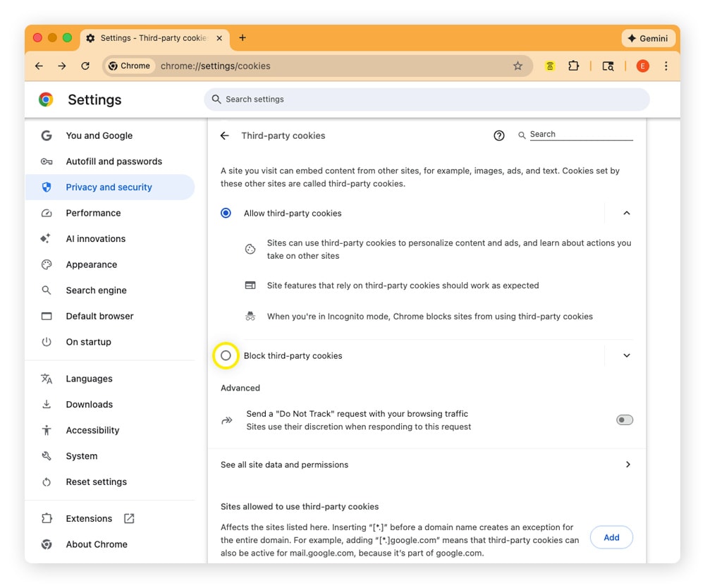Click the bookmark star in the address bar
The width and height of the screenshot is (705, 588).
[518, 66]
